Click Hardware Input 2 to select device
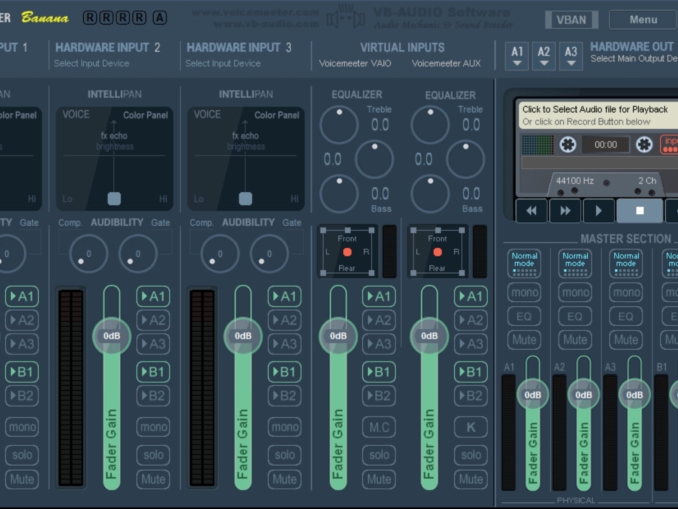This screenshot has width=678, height=509. pyautogui.click(x=108, y=55)
